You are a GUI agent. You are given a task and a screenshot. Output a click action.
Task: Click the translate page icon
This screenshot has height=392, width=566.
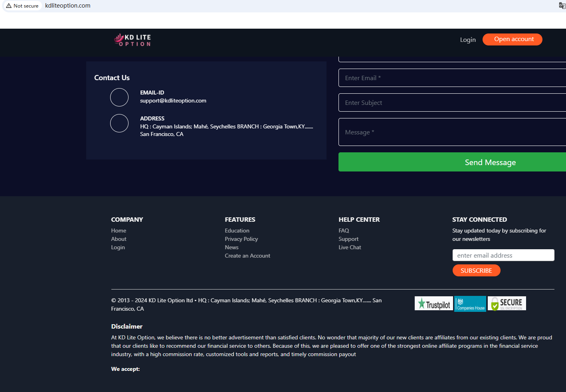(x=562, y=6)
